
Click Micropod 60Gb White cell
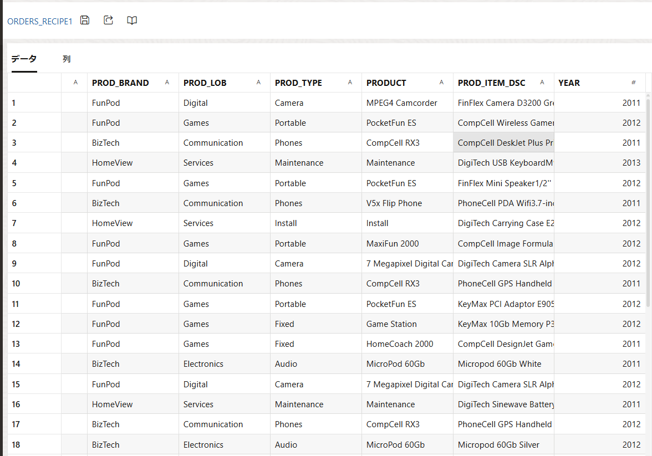[x=504, y=364]
